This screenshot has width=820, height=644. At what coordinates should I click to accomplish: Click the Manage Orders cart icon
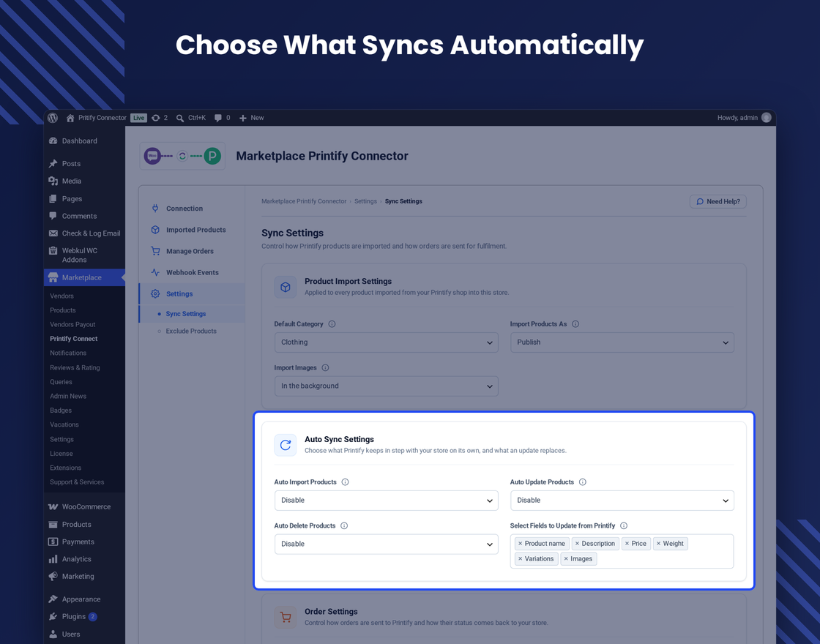point(155,251)
